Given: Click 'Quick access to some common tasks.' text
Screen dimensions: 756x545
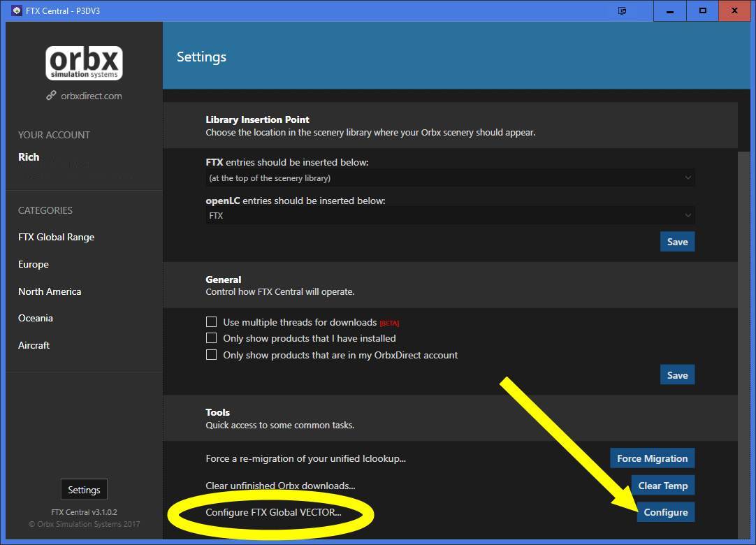Looking at the screenshot, I should click(280, 425).
